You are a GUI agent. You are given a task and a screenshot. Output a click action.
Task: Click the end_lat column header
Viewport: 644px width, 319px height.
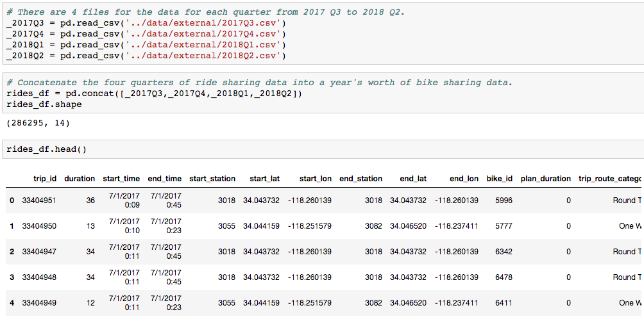(413, 179)
